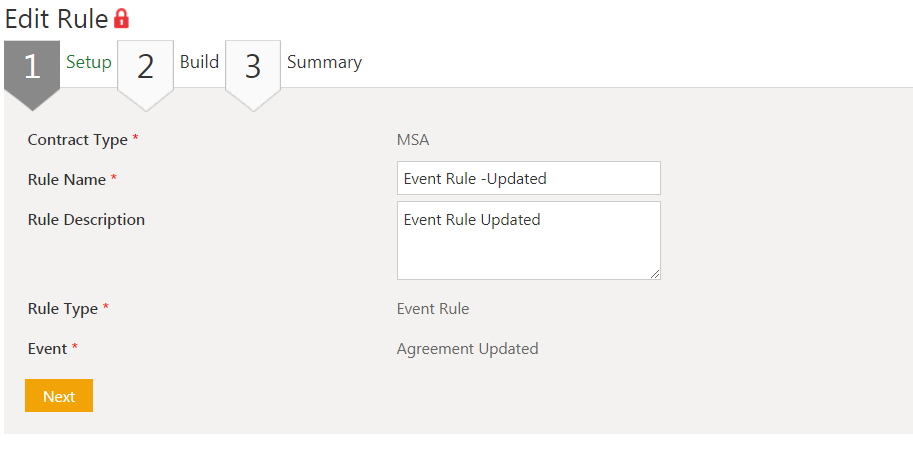
Task: Click the Rule Description field label
Action: pos(86,220)
